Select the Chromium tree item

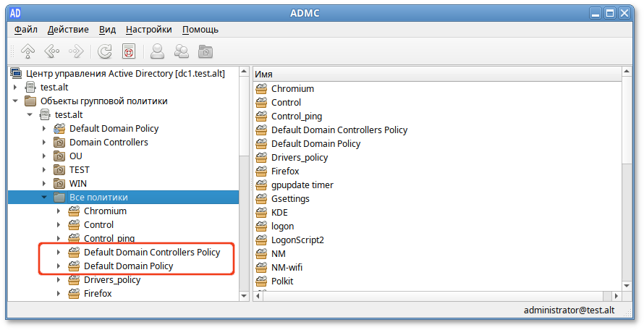(105, 211)
